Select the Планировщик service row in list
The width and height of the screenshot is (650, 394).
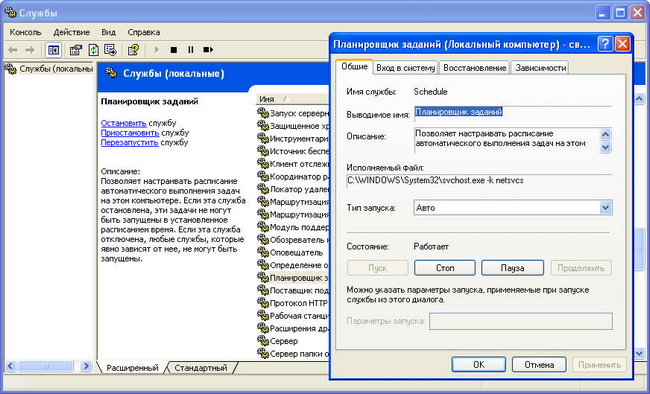[293, 277]
